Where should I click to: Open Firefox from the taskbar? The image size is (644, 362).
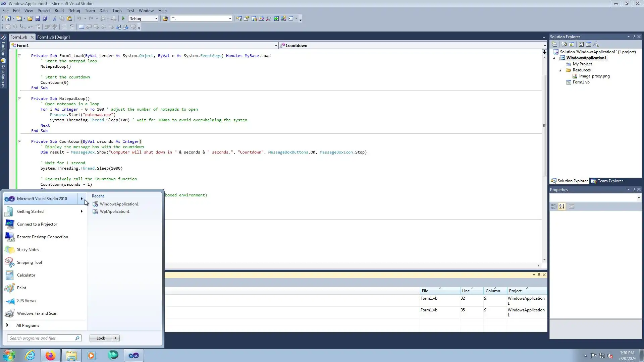[x=50, y=355]
